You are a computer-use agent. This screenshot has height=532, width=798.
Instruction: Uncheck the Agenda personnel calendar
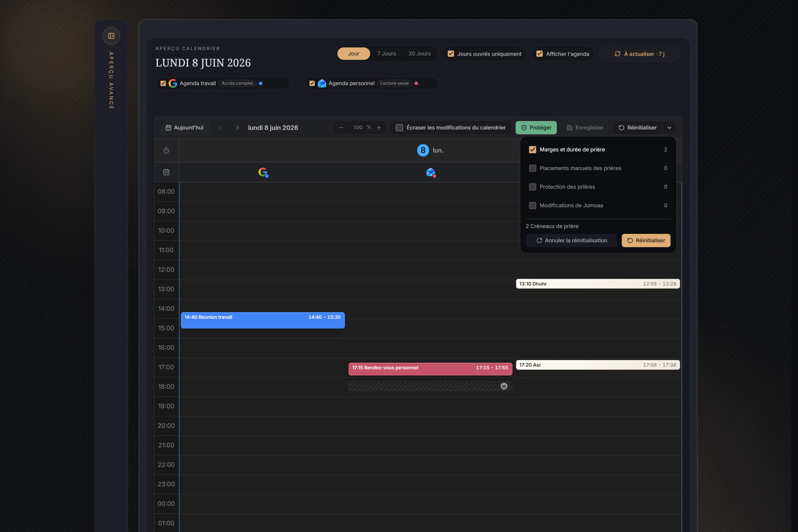(x=312, y=84)
